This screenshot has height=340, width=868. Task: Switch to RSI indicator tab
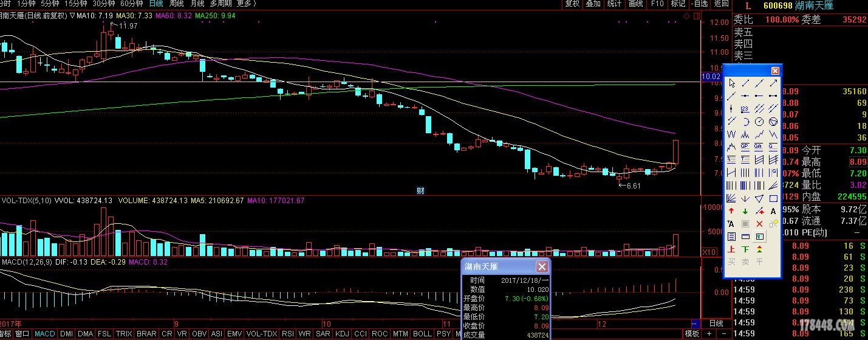pyautogui.click(x=287, y=334)
